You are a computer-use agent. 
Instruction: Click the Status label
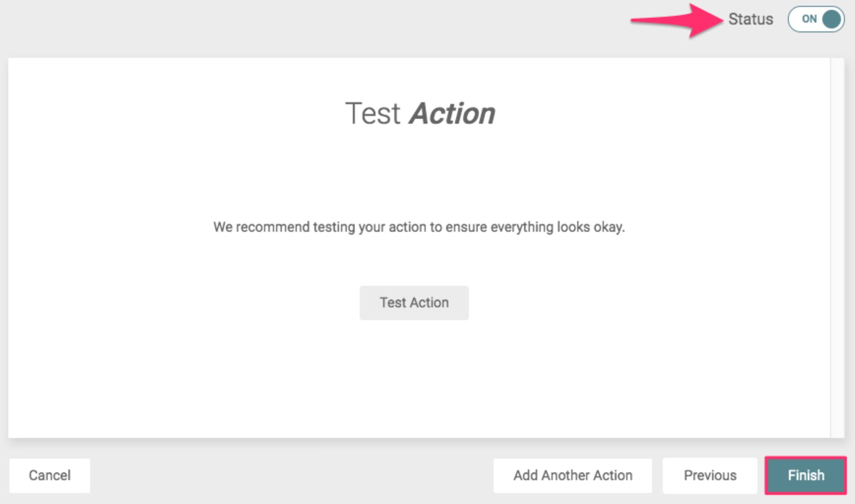click(x=751, y=19)
